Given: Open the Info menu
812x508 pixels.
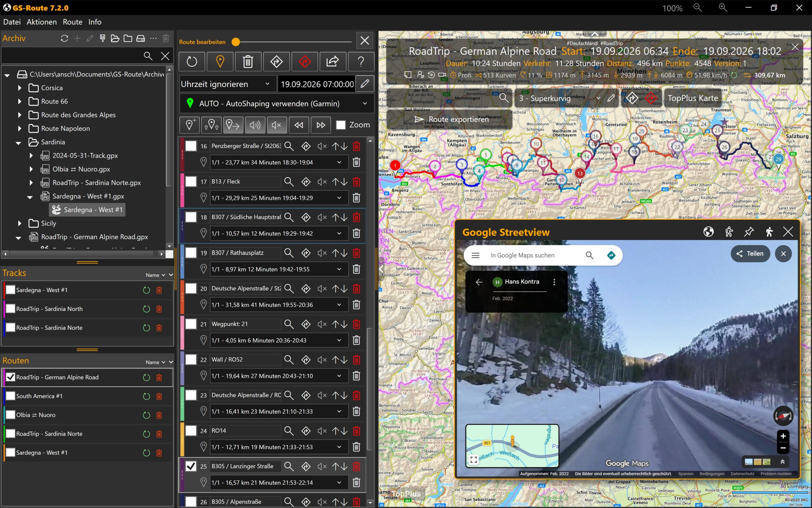Looking at the screenshot, I should [x=95, y=22].
